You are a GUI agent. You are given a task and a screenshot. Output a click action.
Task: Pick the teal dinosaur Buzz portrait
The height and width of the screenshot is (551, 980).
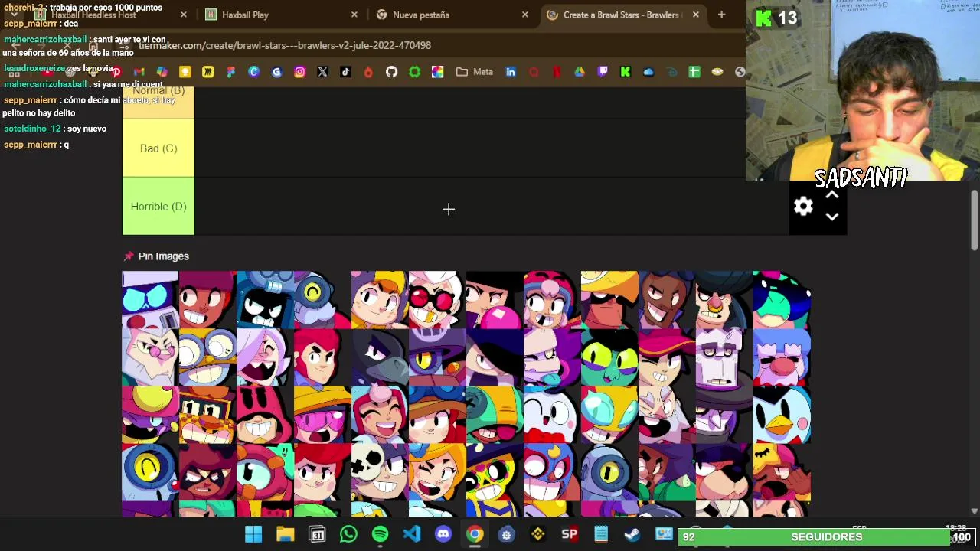tap(782, 299)
